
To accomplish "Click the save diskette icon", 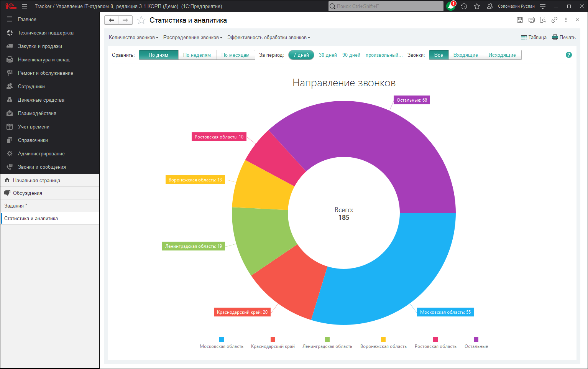I will (520, 20).
